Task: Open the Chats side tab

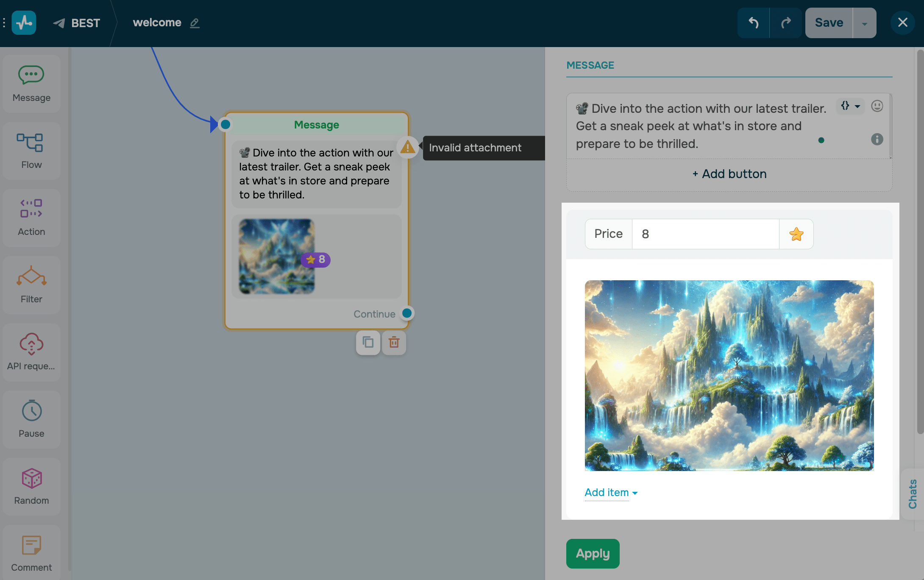Action: tap(913, 494)
